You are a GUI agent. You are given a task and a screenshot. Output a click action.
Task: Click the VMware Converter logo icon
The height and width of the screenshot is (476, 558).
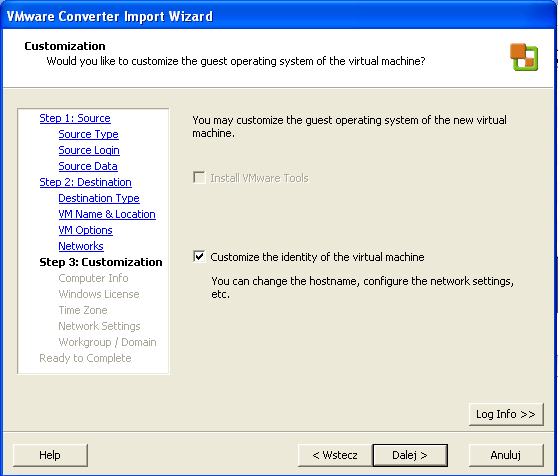coord(524,57)
